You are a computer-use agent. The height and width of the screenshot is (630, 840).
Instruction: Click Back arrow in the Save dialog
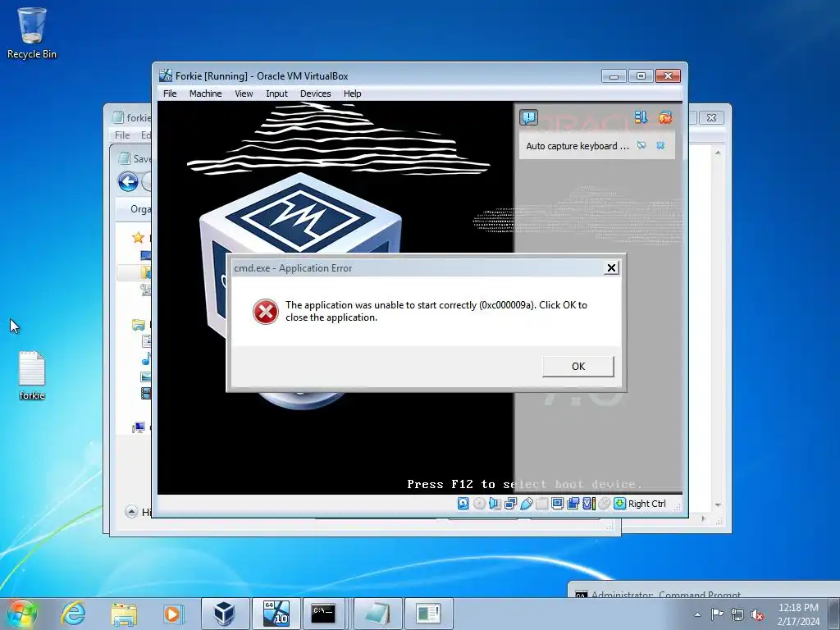[128, 181]
